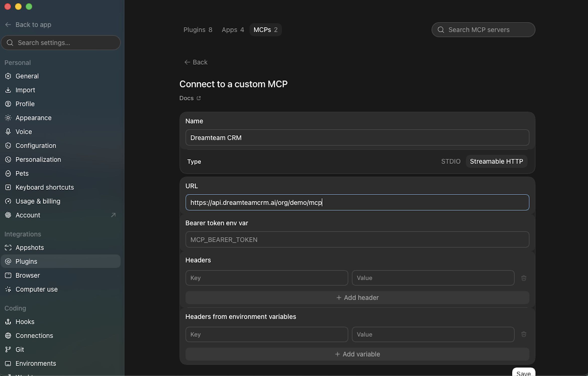Switch to the Plugins 8 tab
The image size is (588, 376).
(x=198, y=30)
